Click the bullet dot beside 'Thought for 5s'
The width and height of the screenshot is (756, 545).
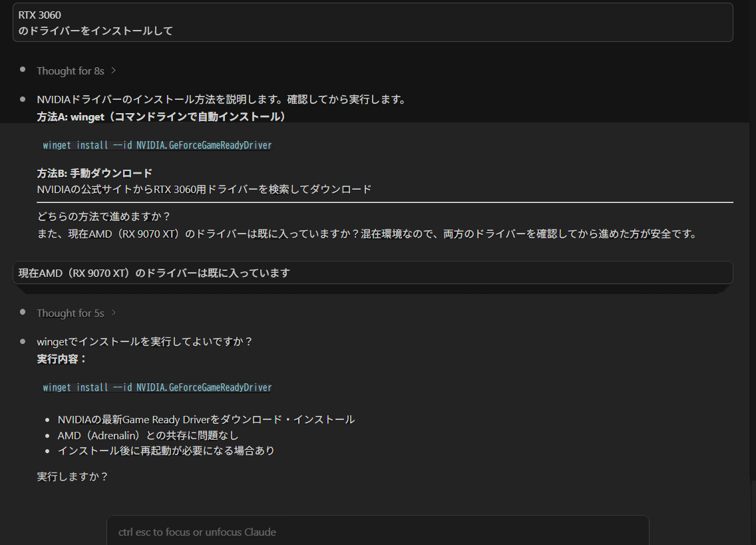[22, 312]
